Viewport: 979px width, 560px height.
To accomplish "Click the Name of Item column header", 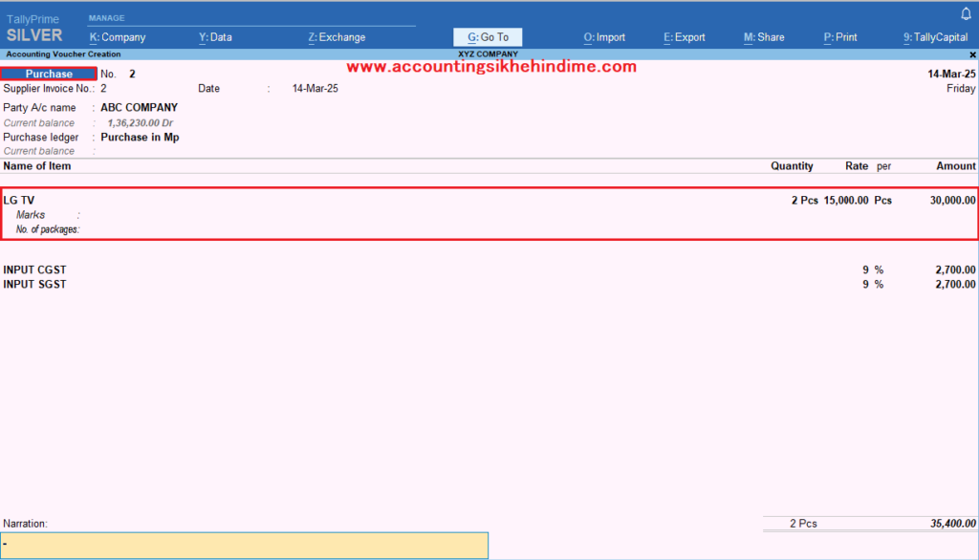I will tap(37, 166).
